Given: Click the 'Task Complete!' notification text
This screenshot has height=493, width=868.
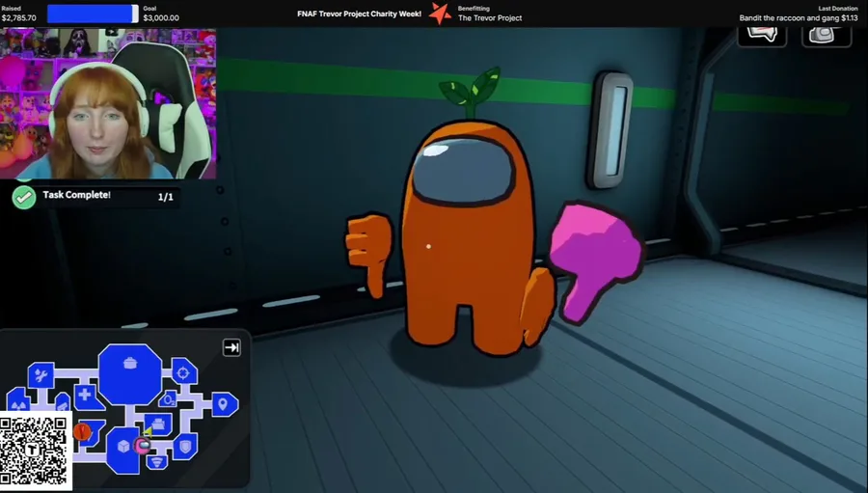Looking at the screenshot, I should coord(76,195).
